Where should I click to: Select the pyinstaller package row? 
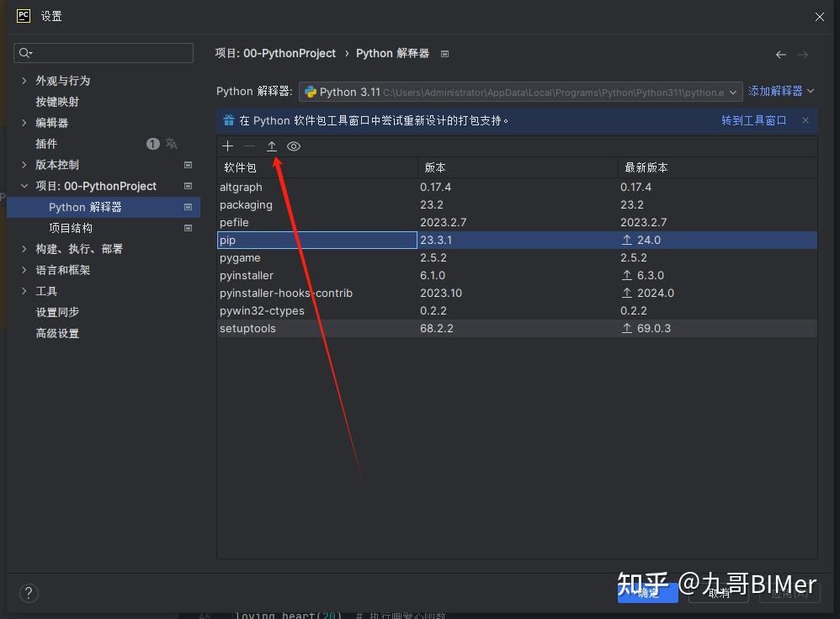click(x=517, y=275)
